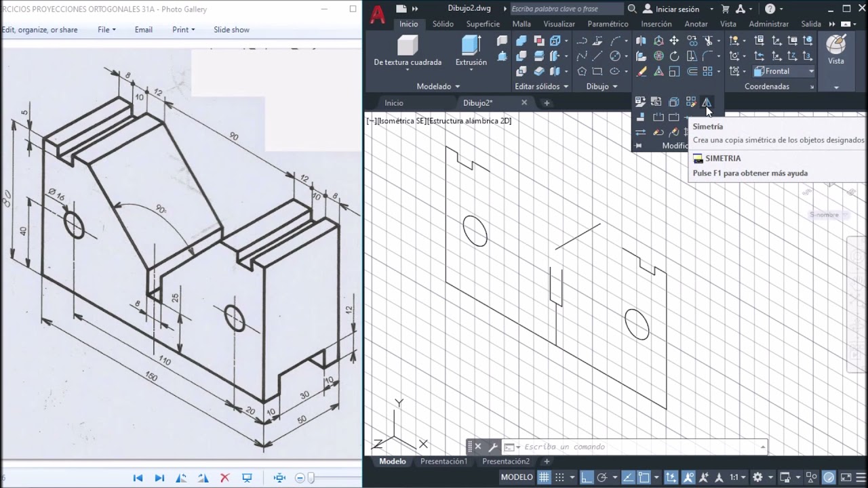The width and height of the screenshot is (868, 488).
Task: Click the search magnifier in the title bar
Action: (632, 9)
